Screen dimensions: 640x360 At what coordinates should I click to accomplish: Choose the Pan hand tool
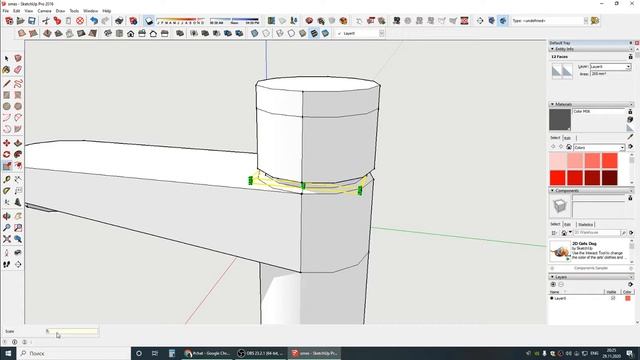[x=18, y=216]
